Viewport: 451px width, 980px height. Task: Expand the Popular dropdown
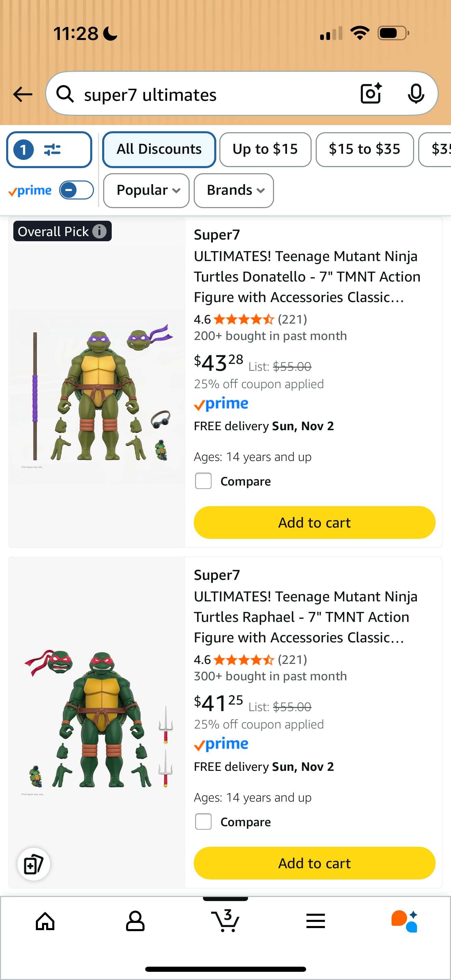click(x=146, y=191)
